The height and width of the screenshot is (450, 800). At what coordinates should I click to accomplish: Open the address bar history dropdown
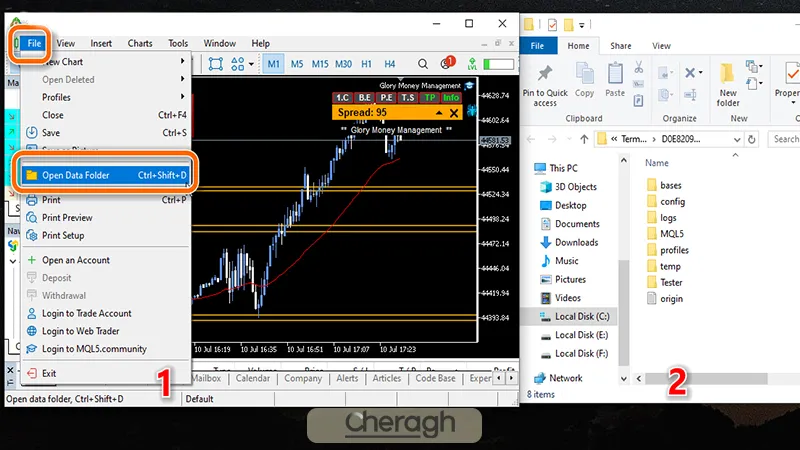click(739, 139)
